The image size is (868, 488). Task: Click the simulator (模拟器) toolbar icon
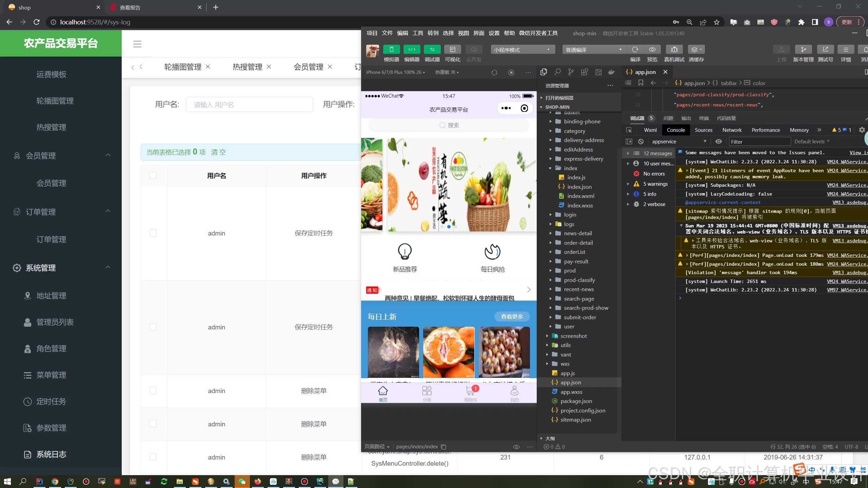tap(391, 49)
